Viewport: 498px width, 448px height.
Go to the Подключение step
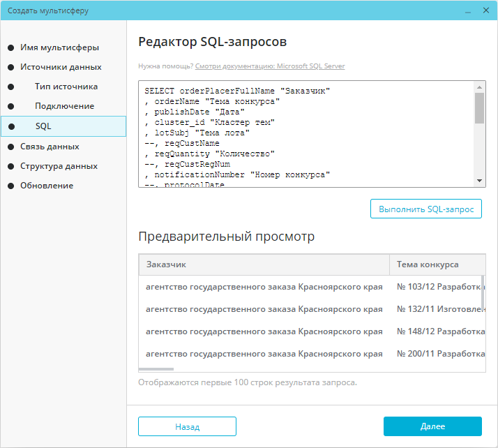pyautogui.click(x=64, y=106)
